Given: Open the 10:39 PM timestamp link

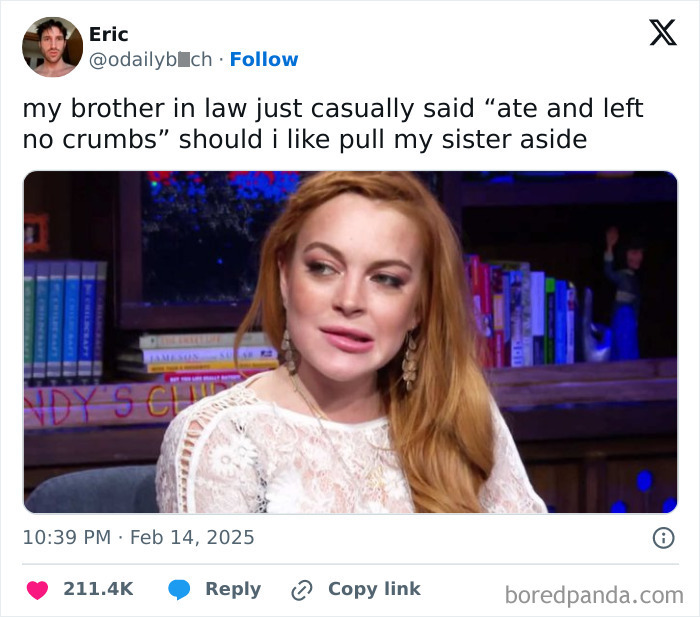Looking at the screenshot, I should [67, 537].
